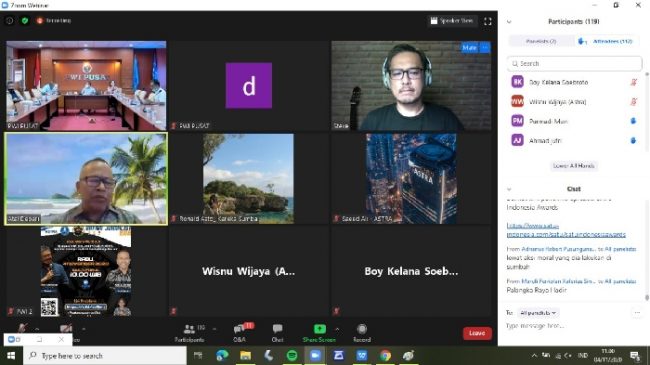Click the Type message here field
The image size is (650, 365).
tap(574, 326)
